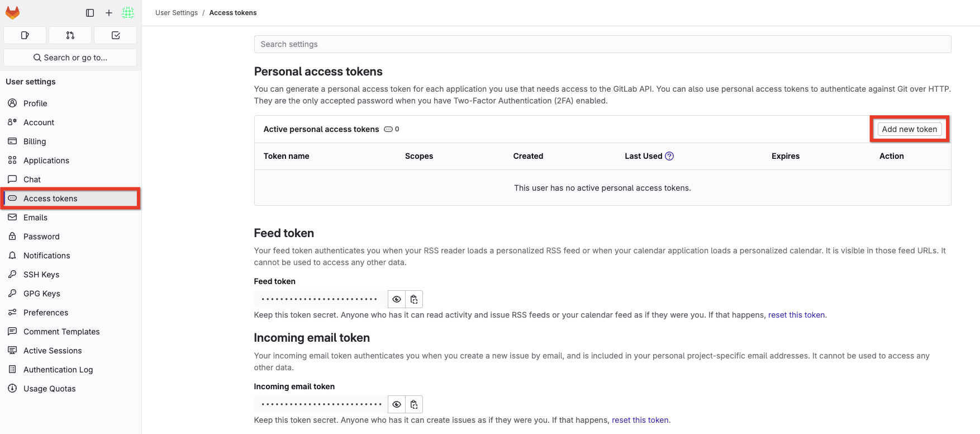The image size is (980, 434).
Task: Show the incoming email token value
Action: tap(397, 404)
